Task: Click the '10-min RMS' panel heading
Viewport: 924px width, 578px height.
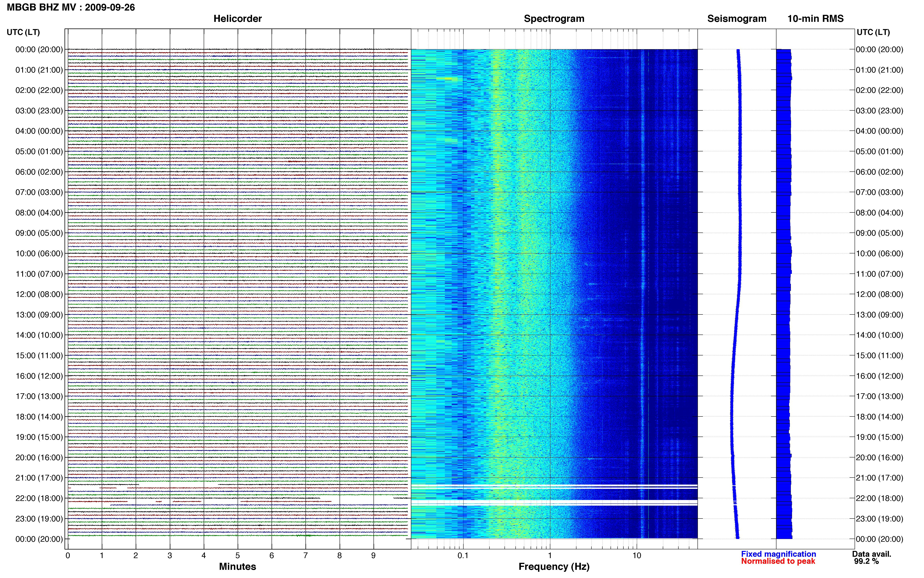Action: click(816, 19)
